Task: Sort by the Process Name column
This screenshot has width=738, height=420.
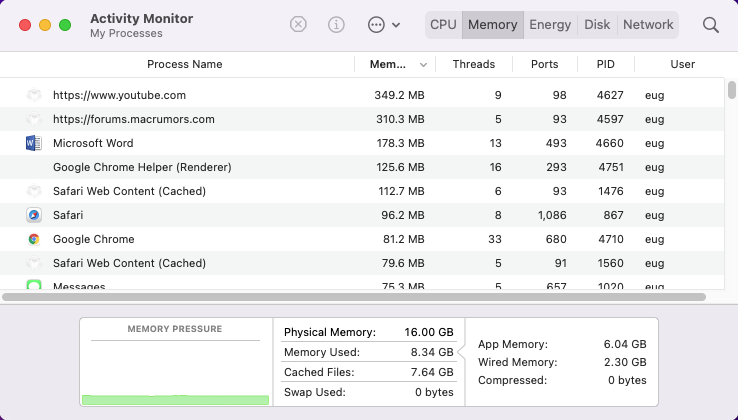Action: (x=184, y=64)
